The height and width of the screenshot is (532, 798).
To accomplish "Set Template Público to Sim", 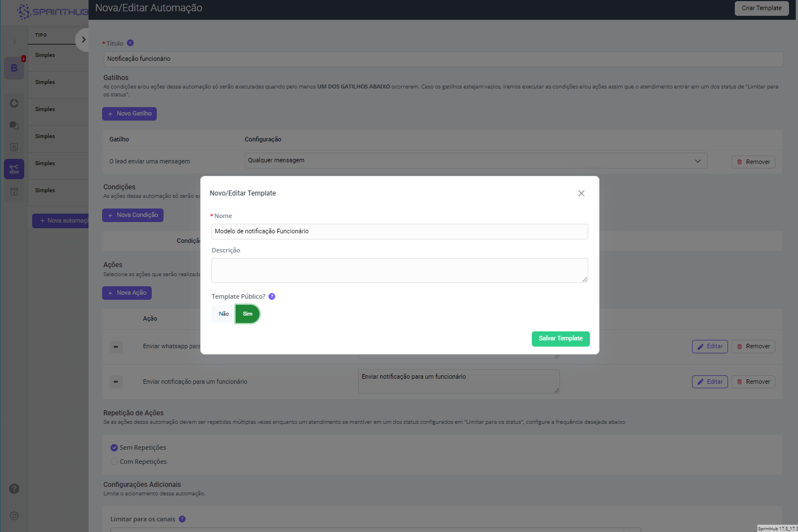I will coord(248,314).
